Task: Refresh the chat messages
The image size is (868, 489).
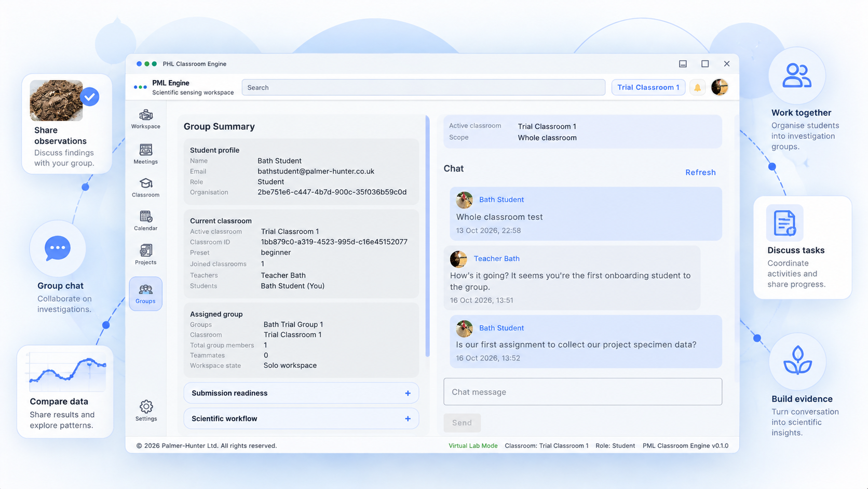Action: tap(700, 173)
